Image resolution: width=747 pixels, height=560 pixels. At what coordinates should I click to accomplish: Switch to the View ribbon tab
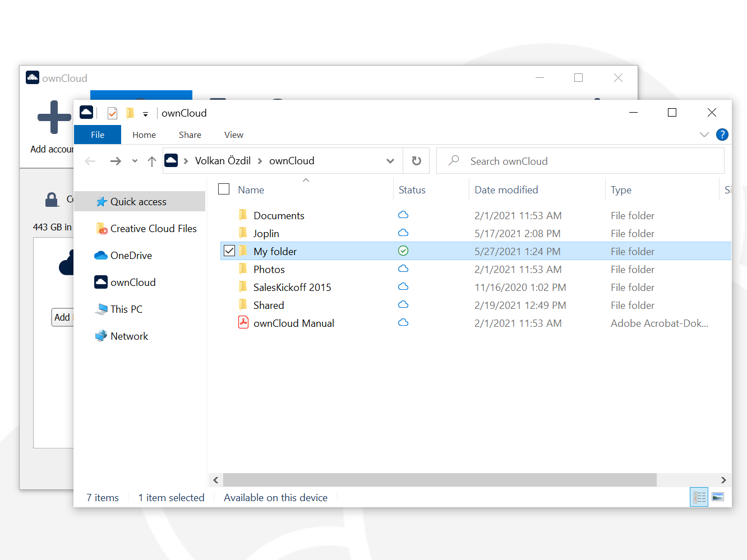click(x=234, y=135)
